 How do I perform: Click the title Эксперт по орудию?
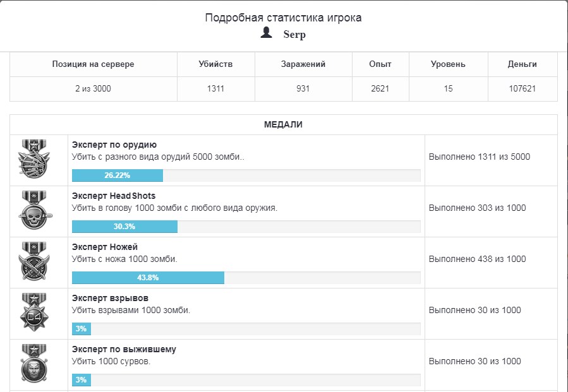click(x=114, y=145)
